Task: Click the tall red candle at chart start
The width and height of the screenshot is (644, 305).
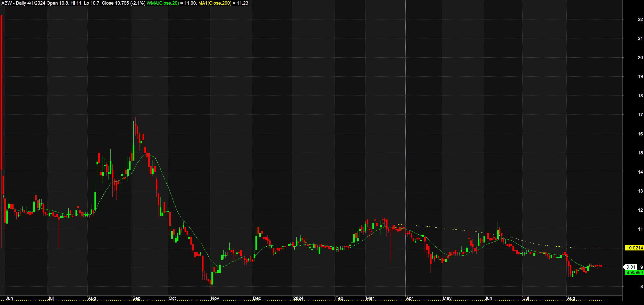Action: coord(2,92)
